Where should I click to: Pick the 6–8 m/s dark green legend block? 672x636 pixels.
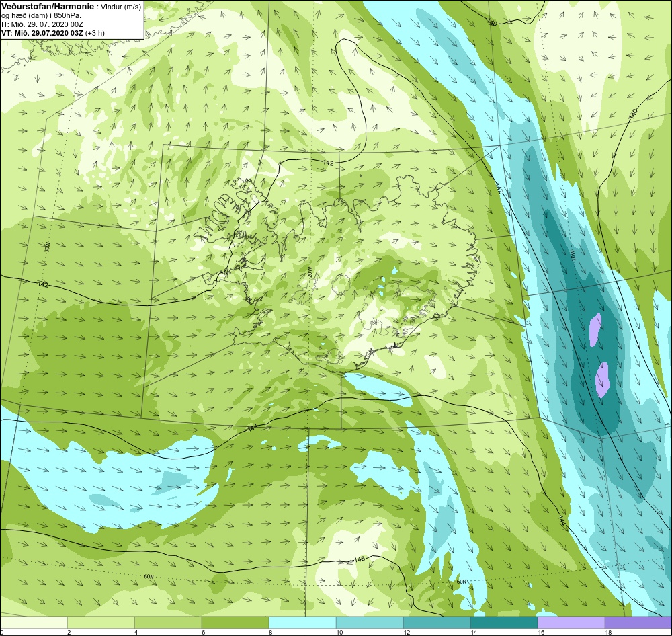point(235,623)
